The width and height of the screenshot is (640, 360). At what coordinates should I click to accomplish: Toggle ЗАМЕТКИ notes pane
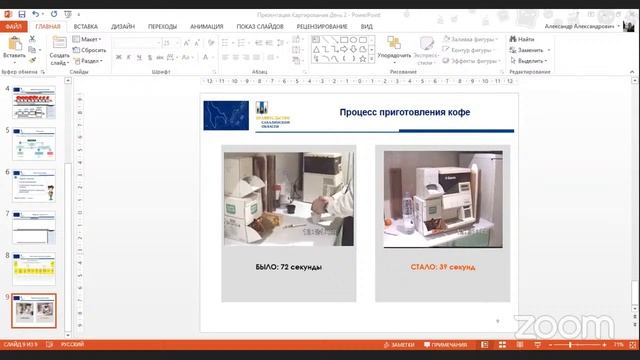pos(399,345)
